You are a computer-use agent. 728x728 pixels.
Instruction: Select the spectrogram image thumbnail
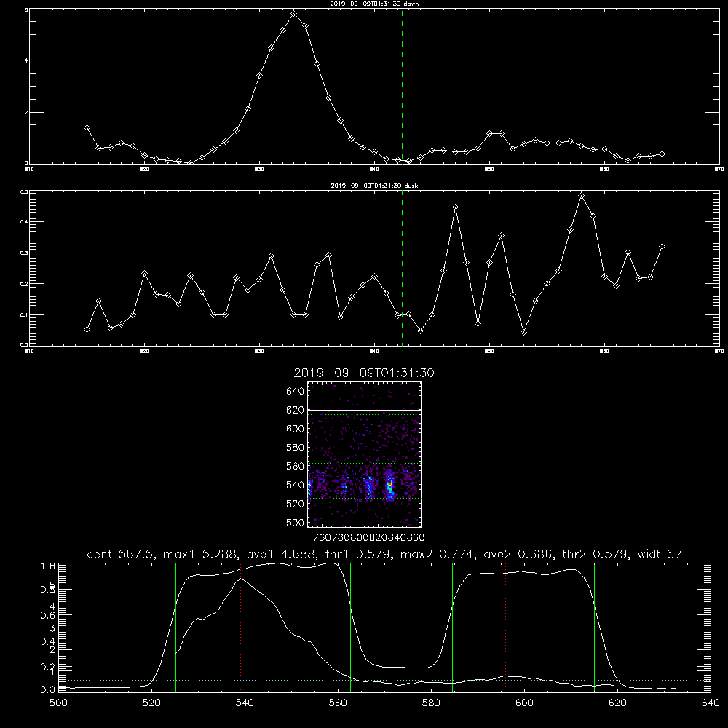(x=365, y=454)
